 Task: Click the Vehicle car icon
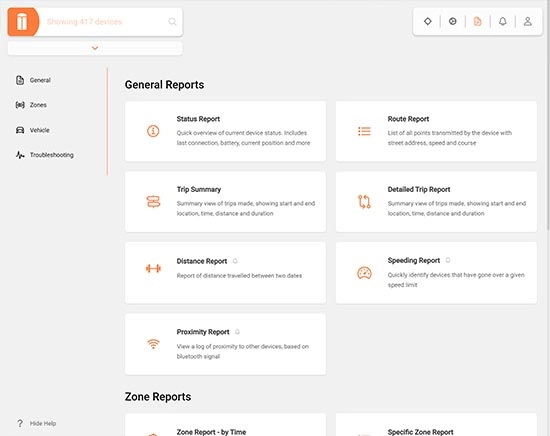tap(20, 130)
